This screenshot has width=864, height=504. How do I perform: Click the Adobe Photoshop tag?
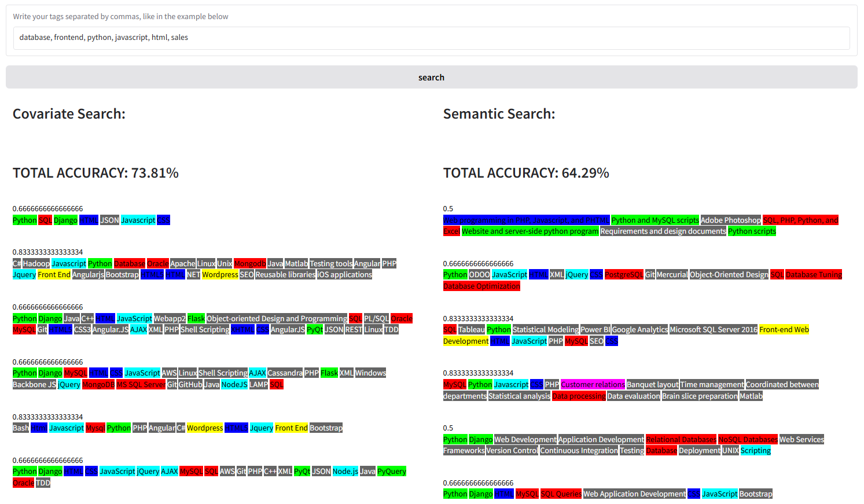click(731, 220)
